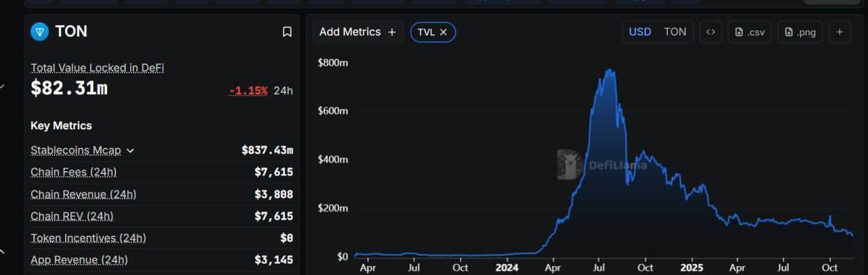
Task: Click the Chain REV (24h) label
Action: pyautogui.click(x=72, y=216)
